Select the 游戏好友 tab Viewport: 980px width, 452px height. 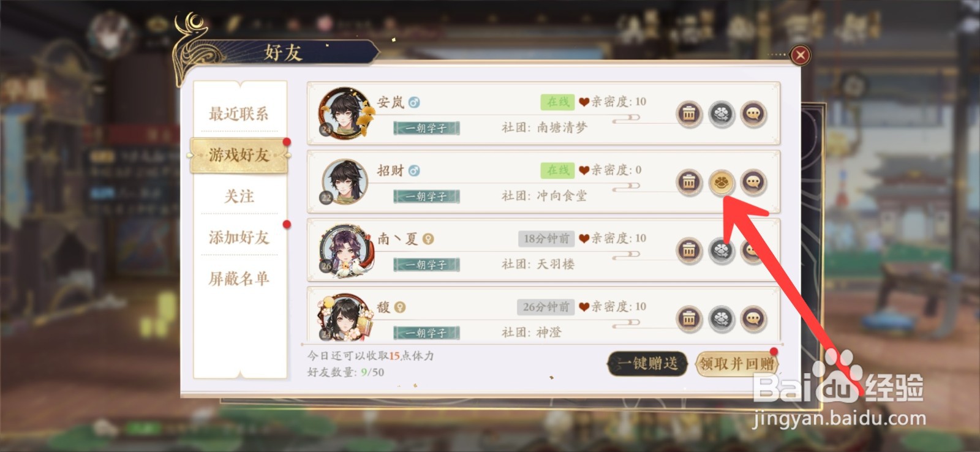239,155
